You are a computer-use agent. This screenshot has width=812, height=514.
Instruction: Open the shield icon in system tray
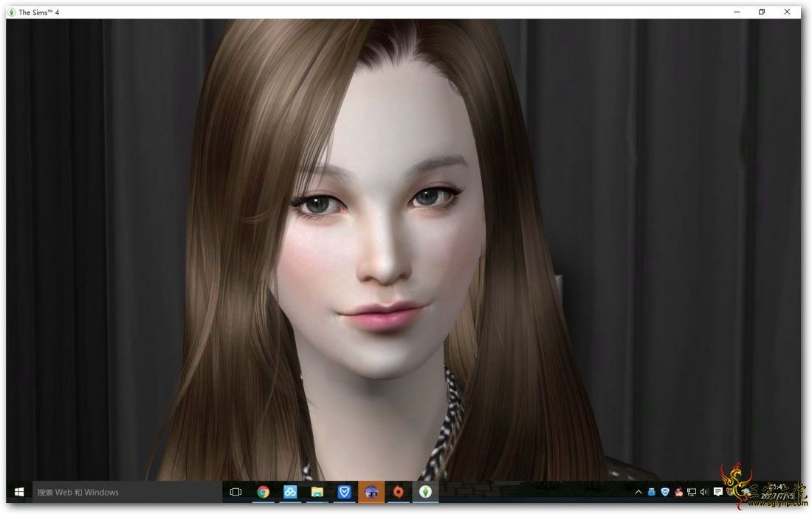pyautogui.click(x=665, y=493)
